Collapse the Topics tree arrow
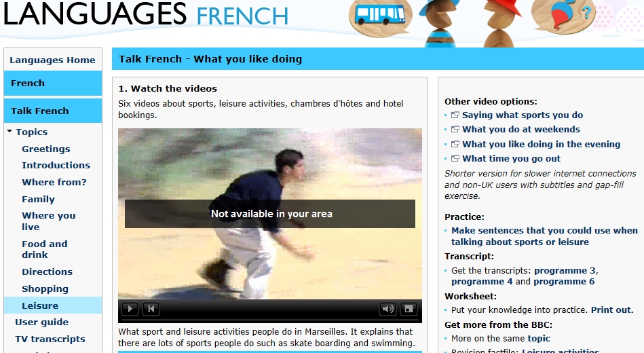 coord(10,132)
